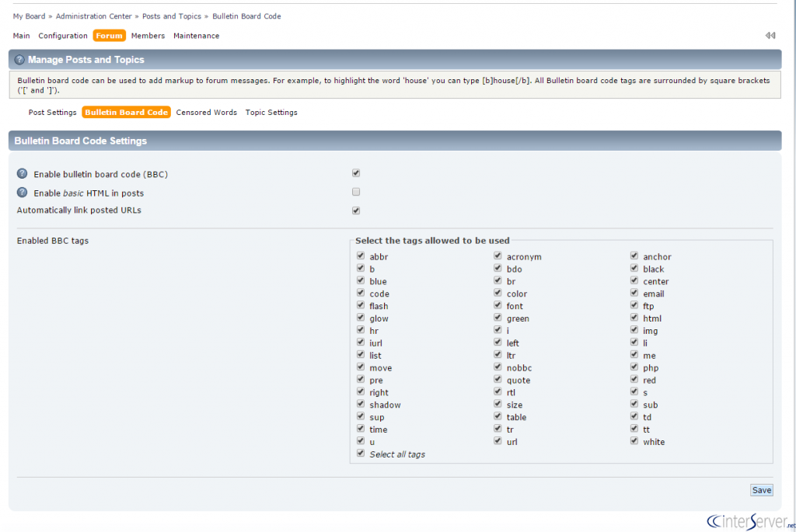This screenshot has height=532, width=796.
Task: Uncheck the acronym tag
Action: [497, 256]
